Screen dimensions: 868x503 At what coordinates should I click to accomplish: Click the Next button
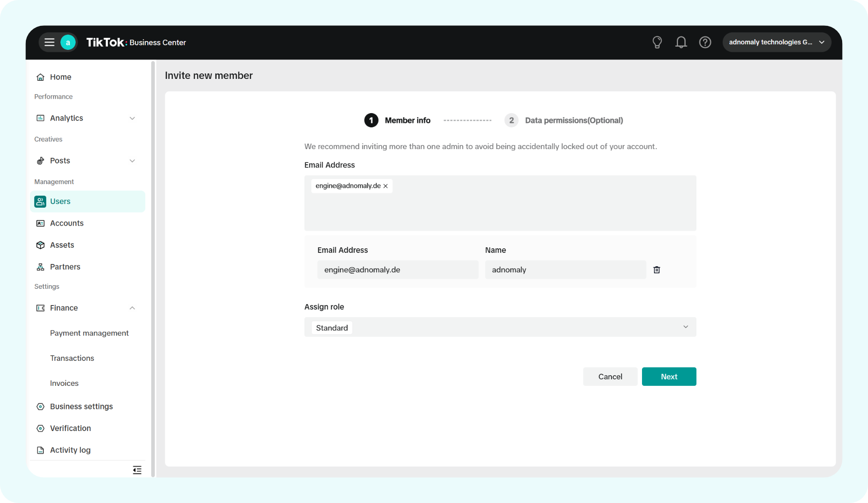pyautogui.click(x=669, y=377)
